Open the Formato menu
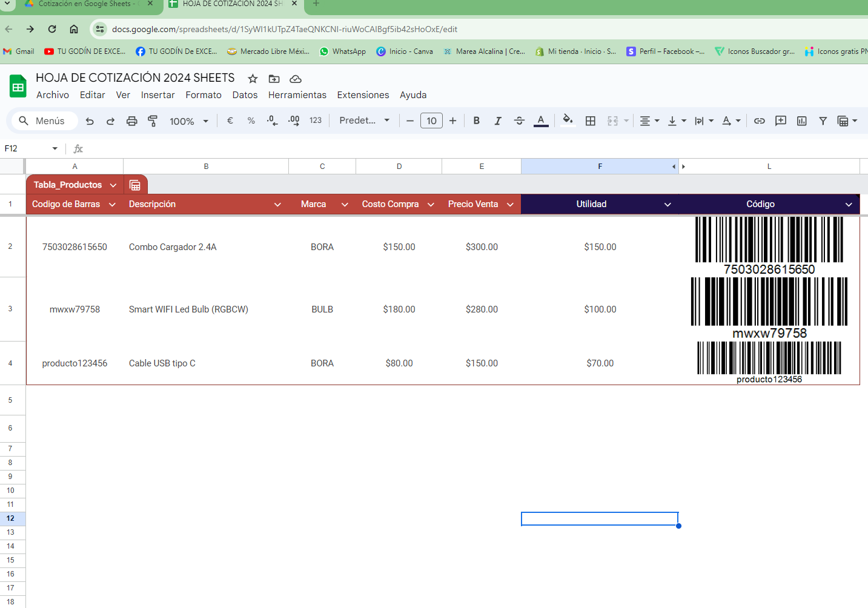Viewport: 868px width, 608px height. 204,95
